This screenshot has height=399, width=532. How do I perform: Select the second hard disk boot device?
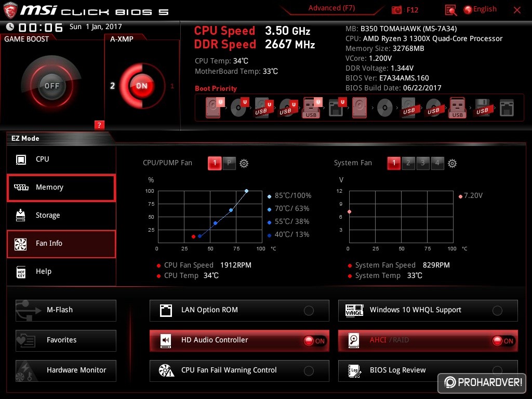pos(360,108)
